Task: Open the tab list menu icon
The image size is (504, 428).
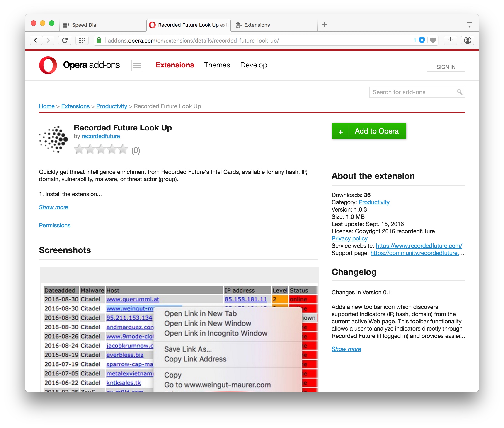Action: (469, 25)
